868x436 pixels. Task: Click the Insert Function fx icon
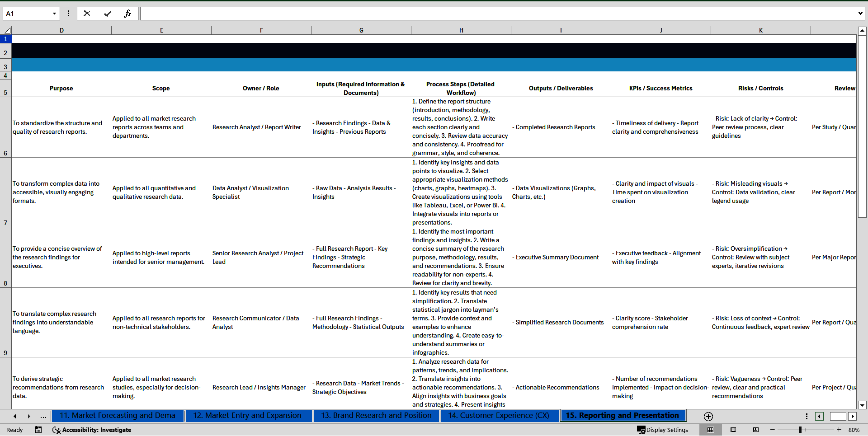[x=127, y=14]
